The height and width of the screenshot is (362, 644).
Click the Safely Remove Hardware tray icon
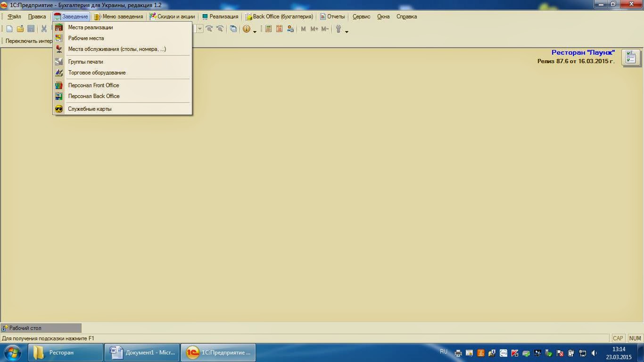pyautogui.click(x=548, y=353)
